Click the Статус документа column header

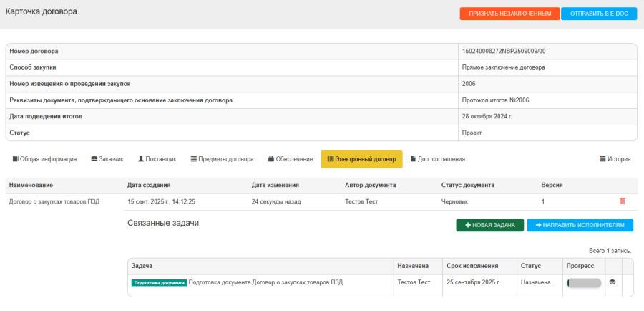point(468,185)
